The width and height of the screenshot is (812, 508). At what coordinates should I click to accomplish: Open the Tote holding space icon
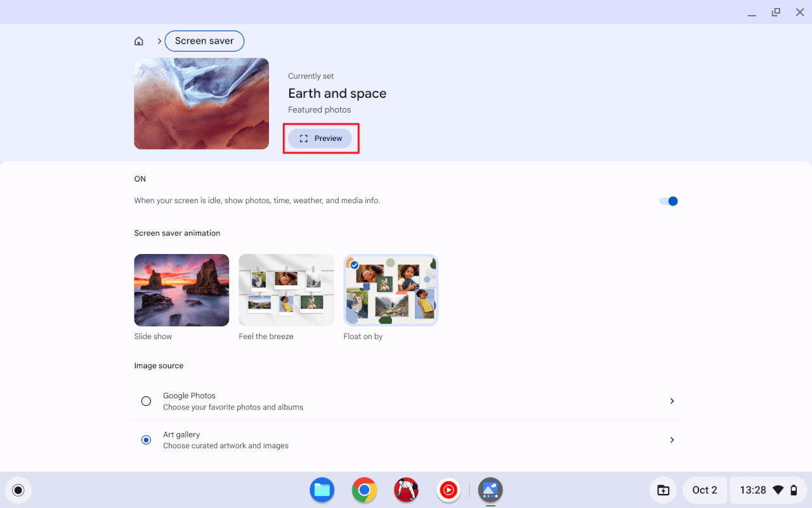point(663,490)
